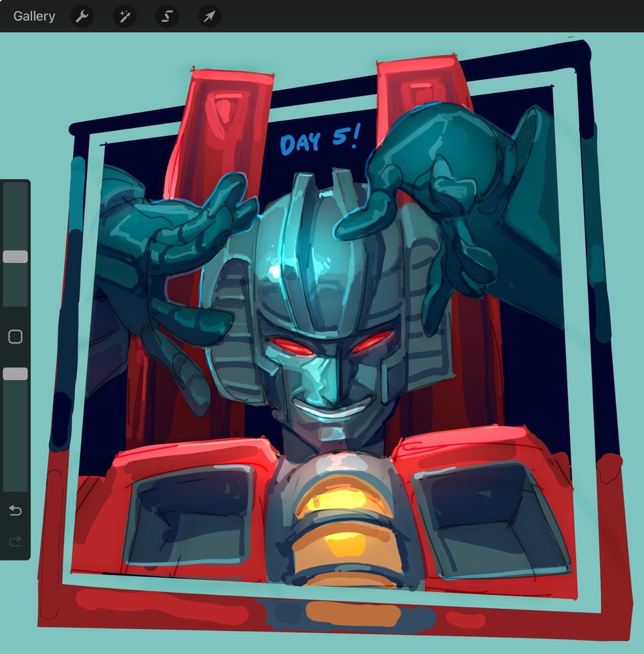Image resolution: width=644 pixels, height=654 pixels.
Task: Open the Actions wrench menu
Action: (82, 17)
